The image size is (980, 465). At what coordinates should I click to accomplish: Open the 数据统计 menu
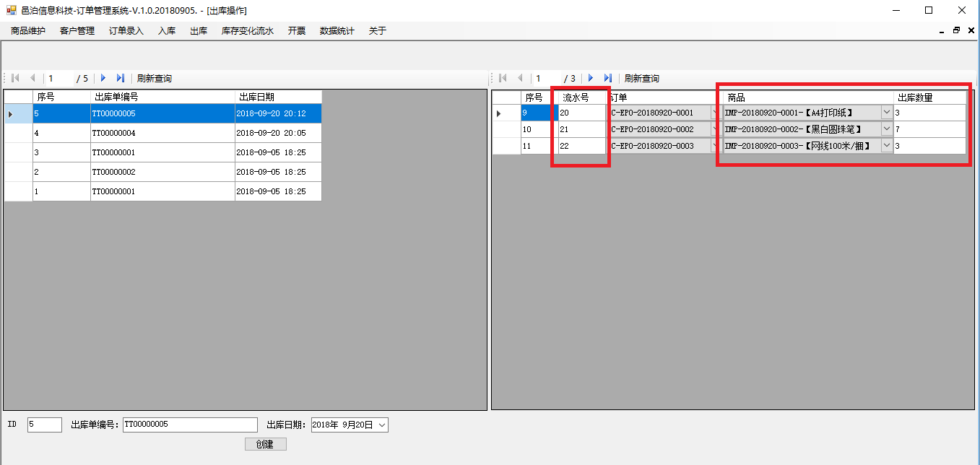click(337, 31)
